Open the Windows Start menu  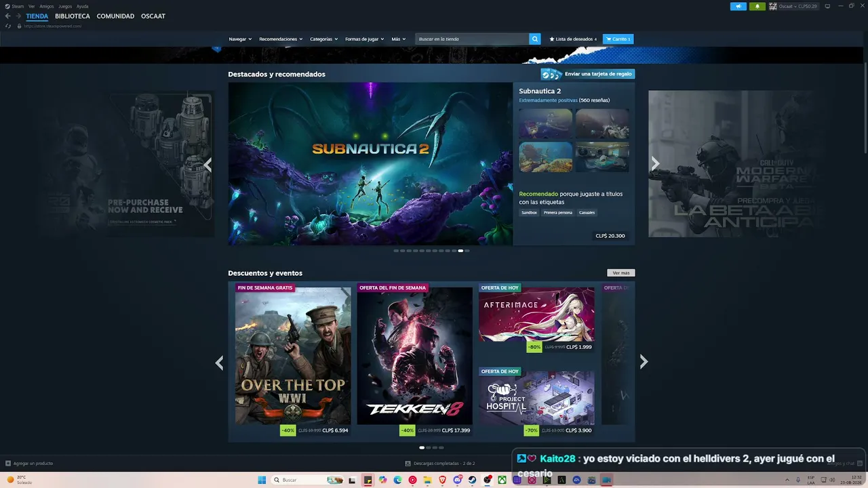[x=262, y=480]
